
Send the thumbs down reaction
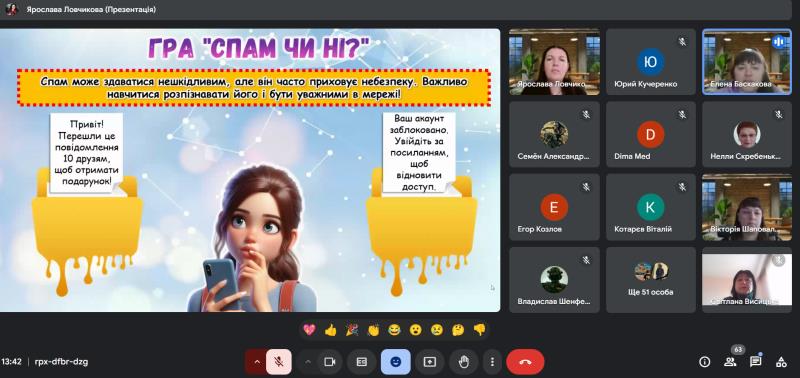[x=479, y=330]
